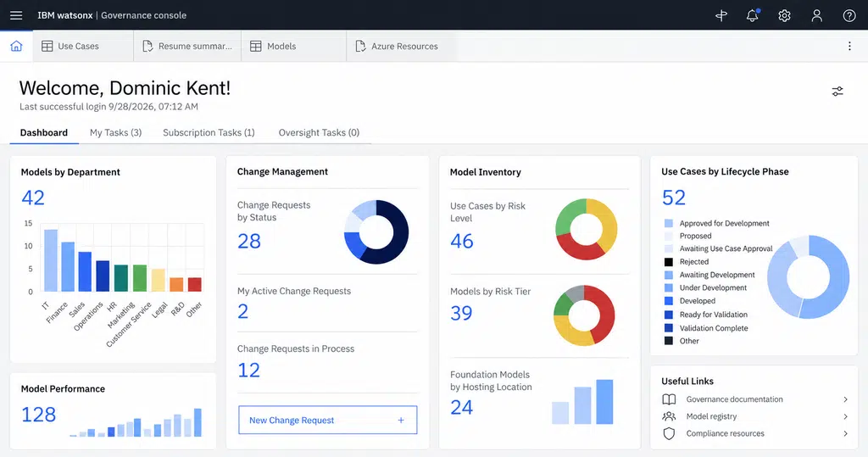
Task: Open the settings gear
Action: click(784, 15)
